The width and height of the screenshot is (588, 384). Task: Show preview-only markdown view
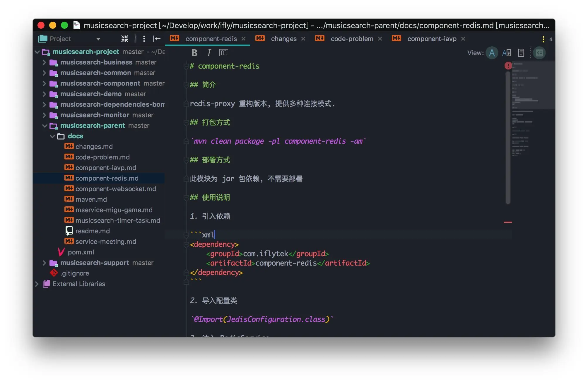[x=521, y=53]
